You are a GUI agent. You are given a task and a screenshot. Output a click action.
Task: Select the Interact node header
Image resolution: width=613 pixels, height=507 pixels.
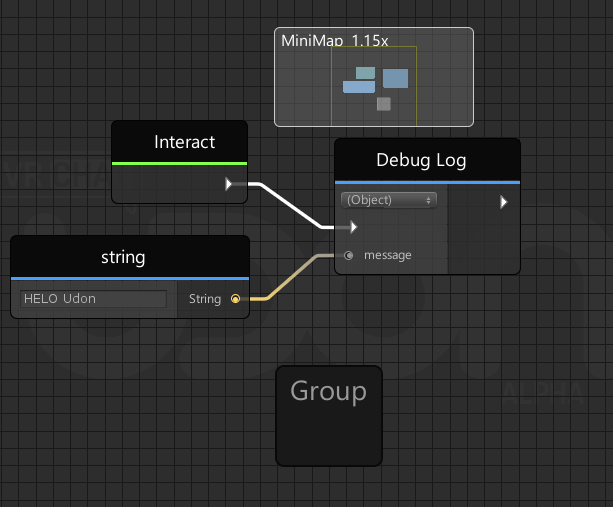click(x=179, y=142)
